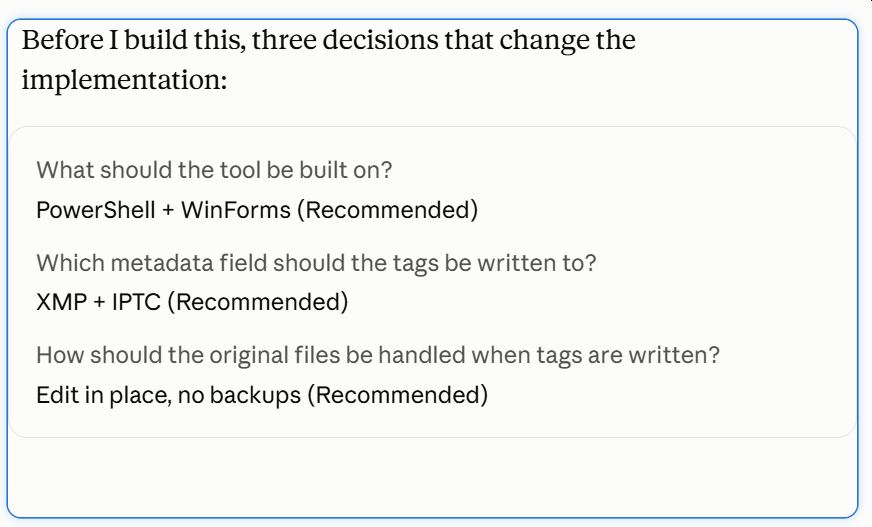872x527 pixels.
Task: Select the 'XMP + IPTC (Recommended)' answer
Action: 192,302
